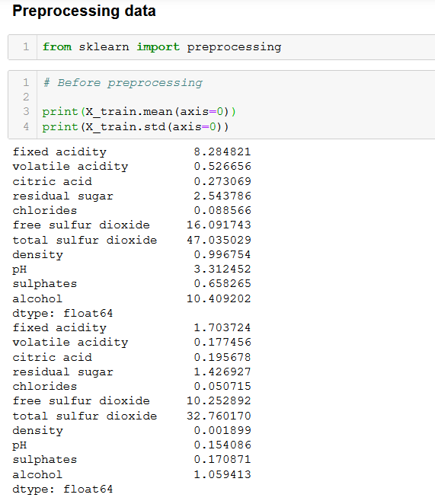
Task: Click the first 'dtype: float64' output line
Action: point(62,314)
